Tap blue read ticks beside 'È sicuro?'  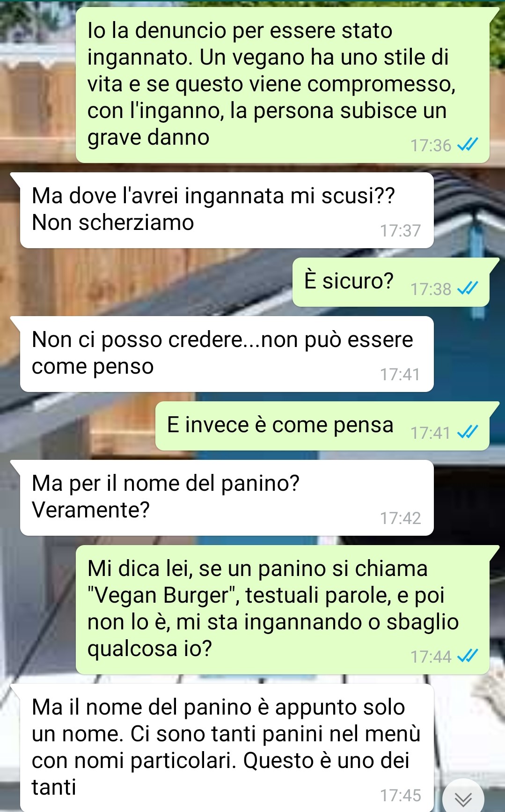tap(467, 289)
